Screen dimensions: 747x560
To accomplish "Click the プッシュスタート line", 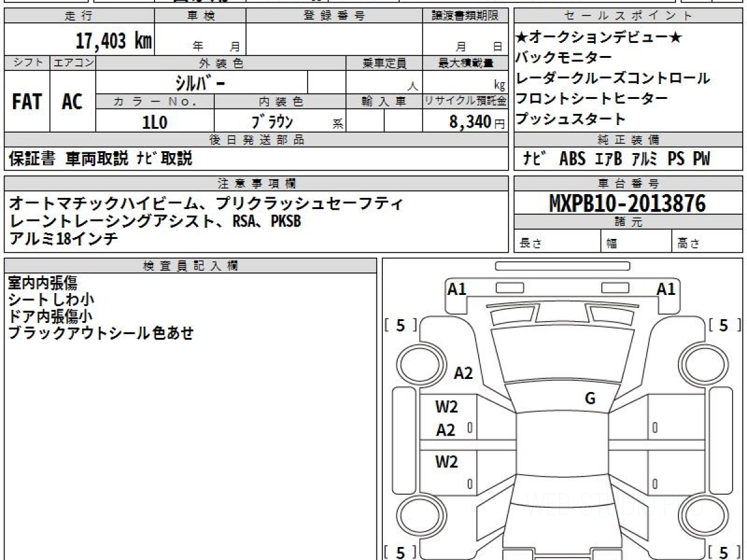I will (x=571, y=118).
